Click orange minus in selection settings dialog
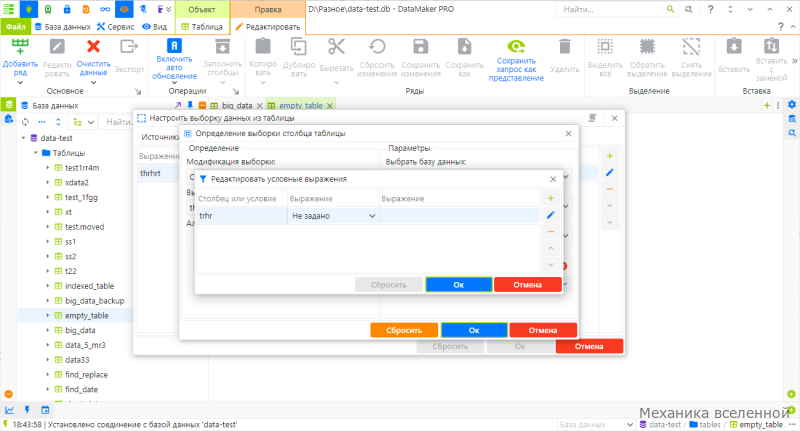The height and width of the screenshot is (431, 800). coord(609,189)
